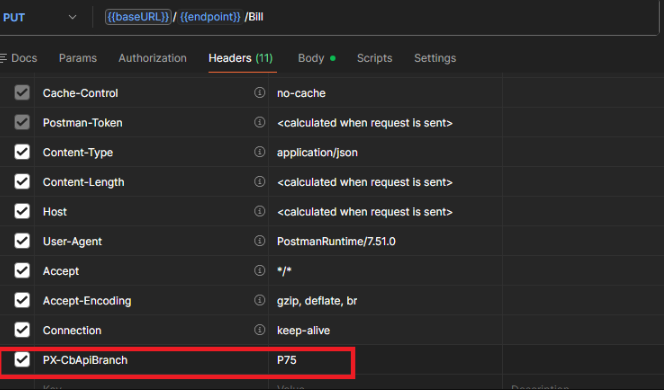Image resolution: width=664 pixels, height=390 pixels.
Task: Click the keep-alive value
Action: click(x=303, y=330)
